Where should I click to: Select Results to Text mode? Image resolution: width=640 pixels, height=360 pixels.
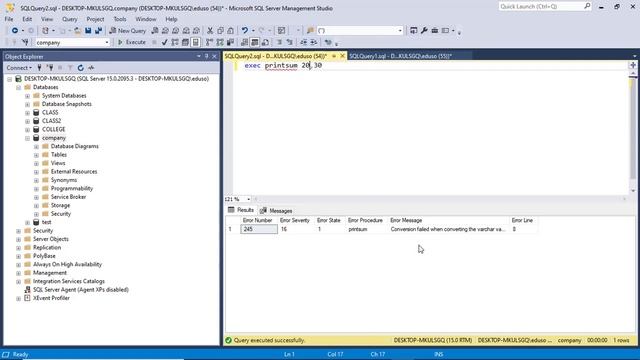244,42
